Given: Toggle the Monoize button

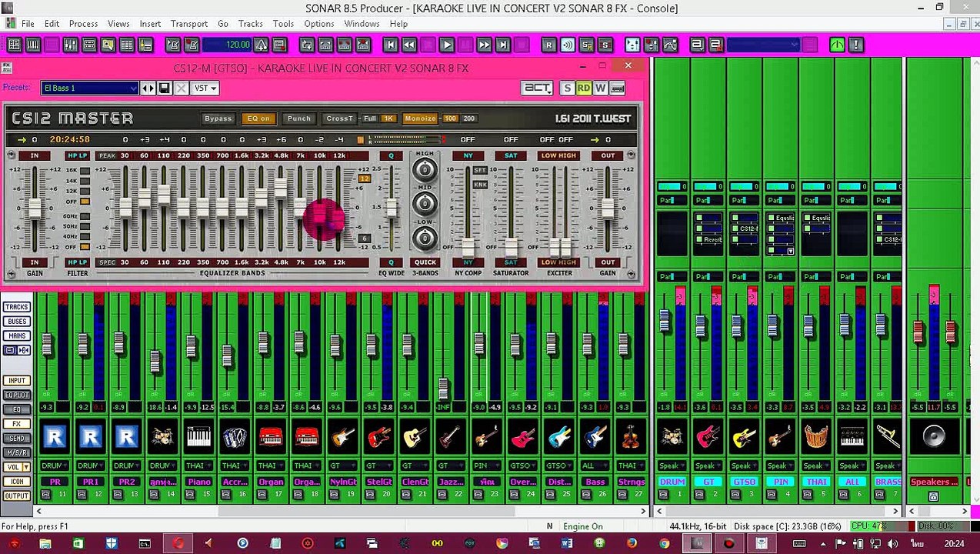Looking at the screenshot, I should (x=420, y=118).
